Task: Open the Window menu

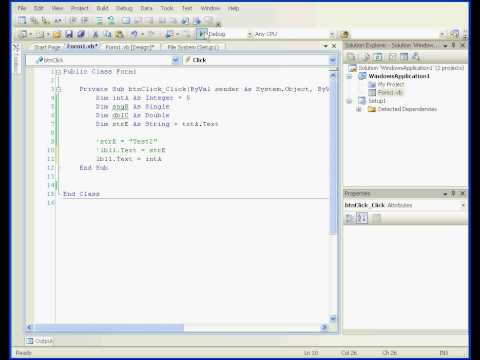Action: click(x=210, y=8)
